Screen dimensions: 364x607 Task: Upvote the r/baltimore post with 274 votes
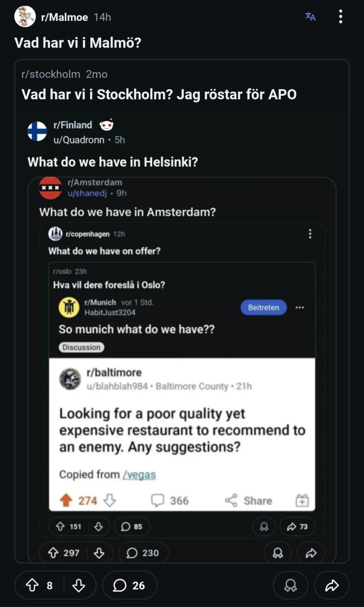66,501
